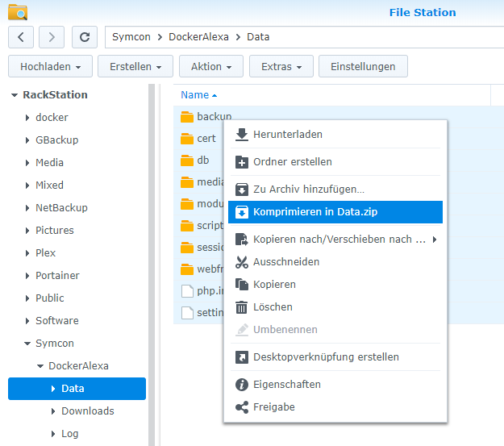
Task: Click the Einstellungen button
Action: (363, 66)
